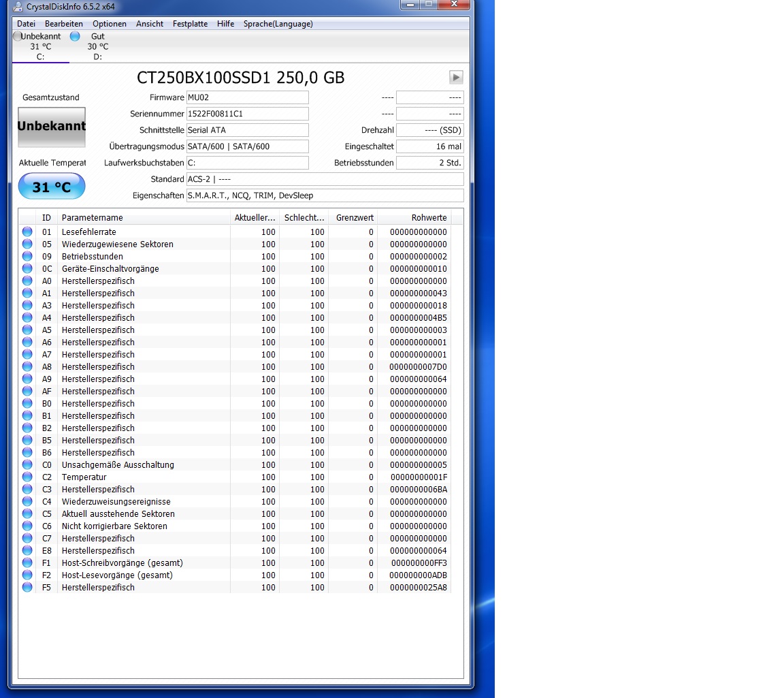The height and width of the screenshot is (698, 784).
Task: Select drive C: tab showing Unbekannt 31 °C
Action: pyautogui.click(x=41, y=46)
